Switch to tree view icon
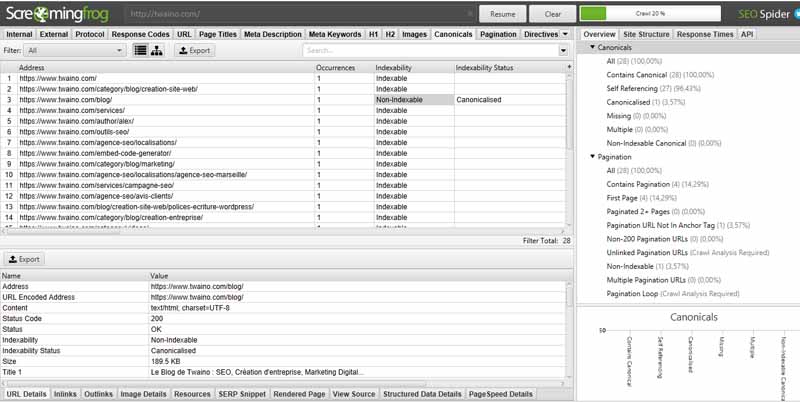Screen dimensions: 800x402 coord(157,51)
